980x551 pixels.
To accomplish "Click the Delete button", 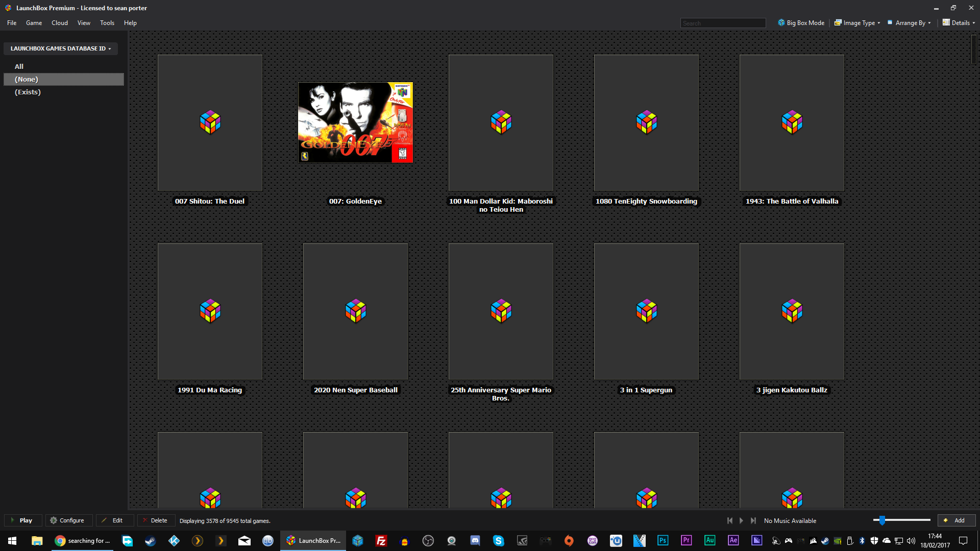I will (x=156, y=520).
